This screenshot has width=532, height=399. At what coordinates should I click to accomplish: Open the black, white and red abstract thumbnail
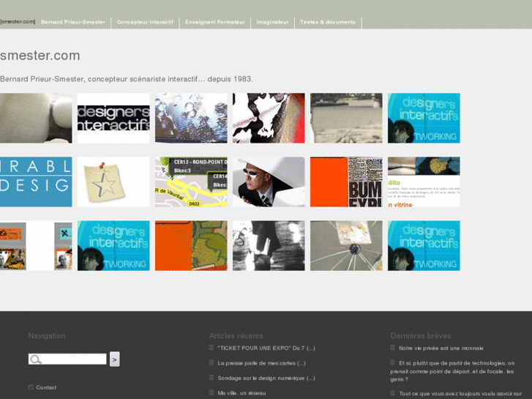pyautogui.click(x=269, y=118)
